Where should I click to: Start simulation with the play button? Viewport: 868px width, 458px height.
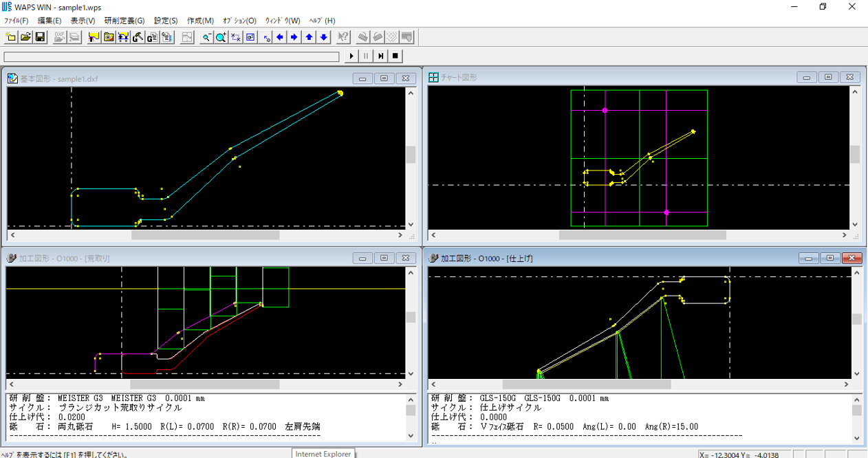[x=351, y=56]
